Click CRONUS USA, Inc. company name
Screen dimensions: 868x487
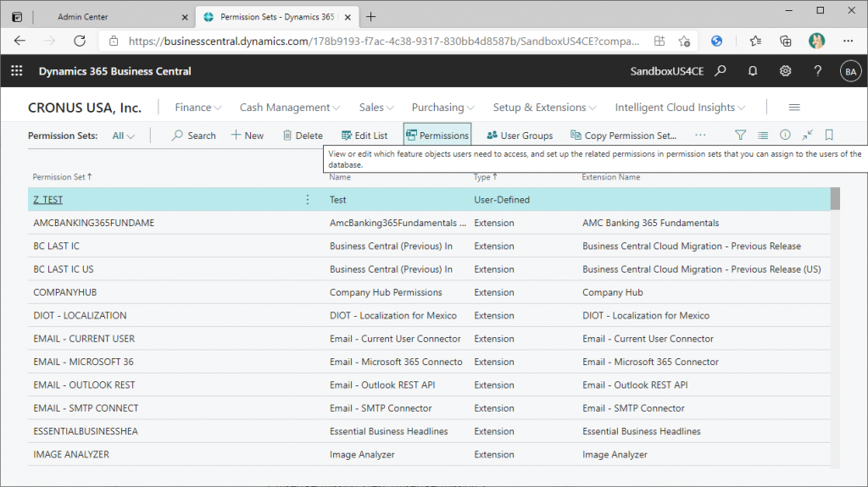point(85,108)
